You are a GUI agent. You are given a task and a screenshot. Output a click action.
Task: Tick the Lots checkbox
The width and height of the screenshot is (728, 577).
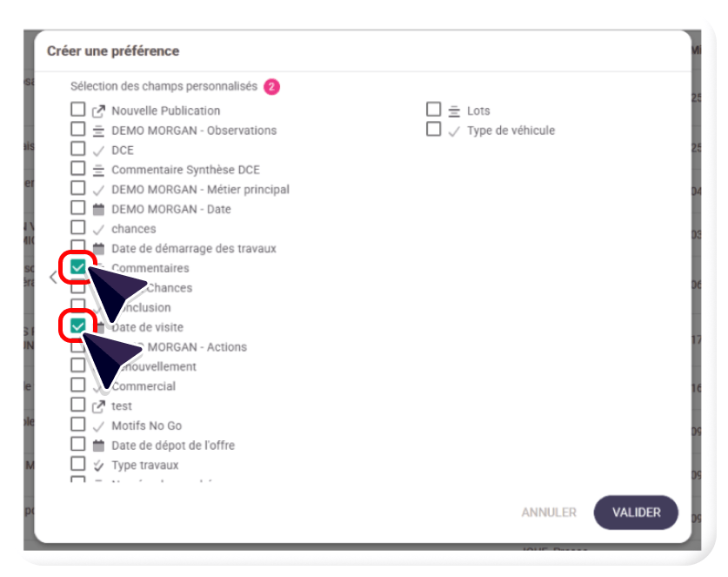[433, 110]
